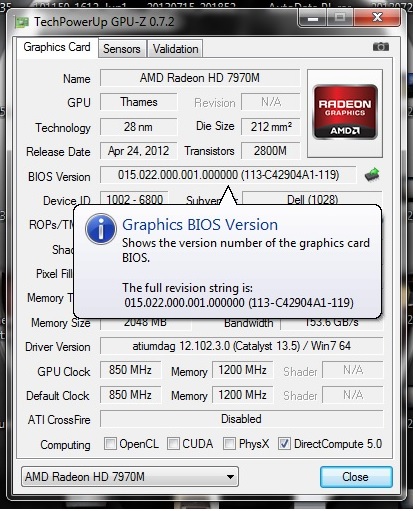415x511 pixels.
Task: Click the GPU-Z title bar app icon
Action: coord(22,22)
